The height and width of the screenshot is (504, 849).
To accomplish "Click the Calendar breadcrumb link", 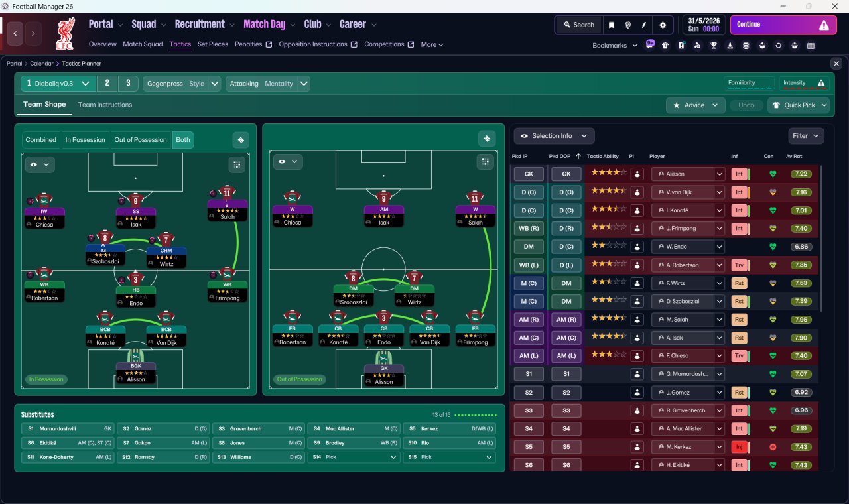I will click(41, 64).
